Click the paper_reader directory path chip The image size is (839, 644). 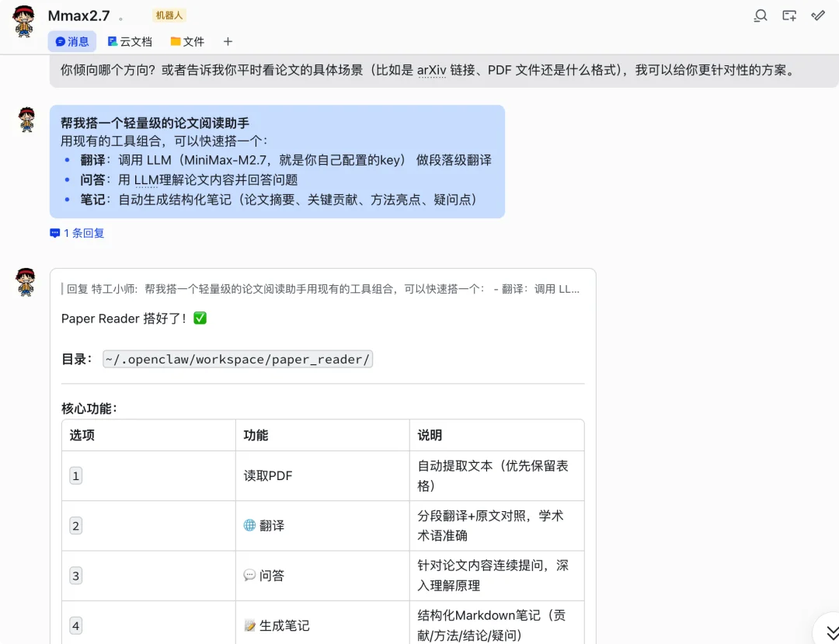pos(235,359)
